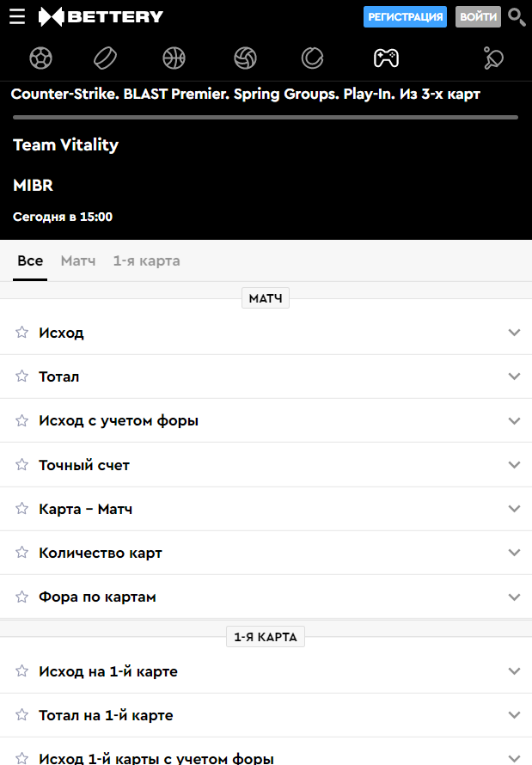Image resolution: width=532 pixels, height=765 pixels.
Task: Select the basketball sport icon
Action: click(174, 58)
